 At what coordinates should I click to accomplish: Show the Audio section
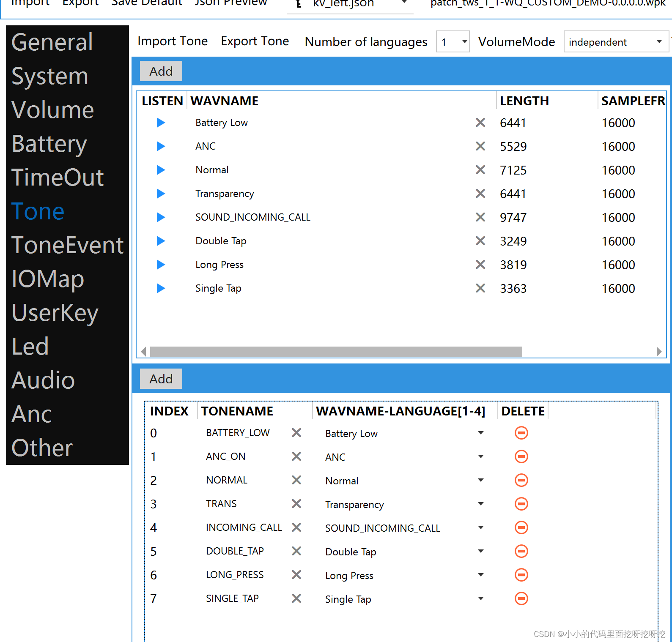pyautogui.click(x=43, y=380)
